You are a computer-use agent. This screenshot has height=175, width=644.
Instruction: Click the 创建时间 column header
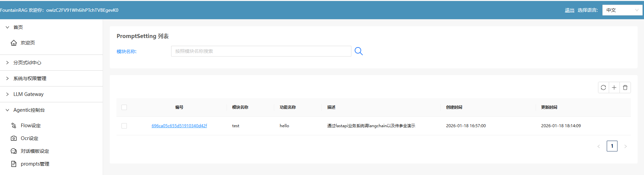(454, 107)
